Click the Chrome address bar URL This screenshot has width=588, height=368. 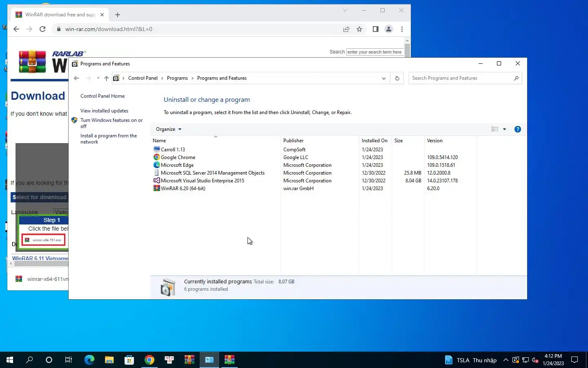tap(109, 29)
